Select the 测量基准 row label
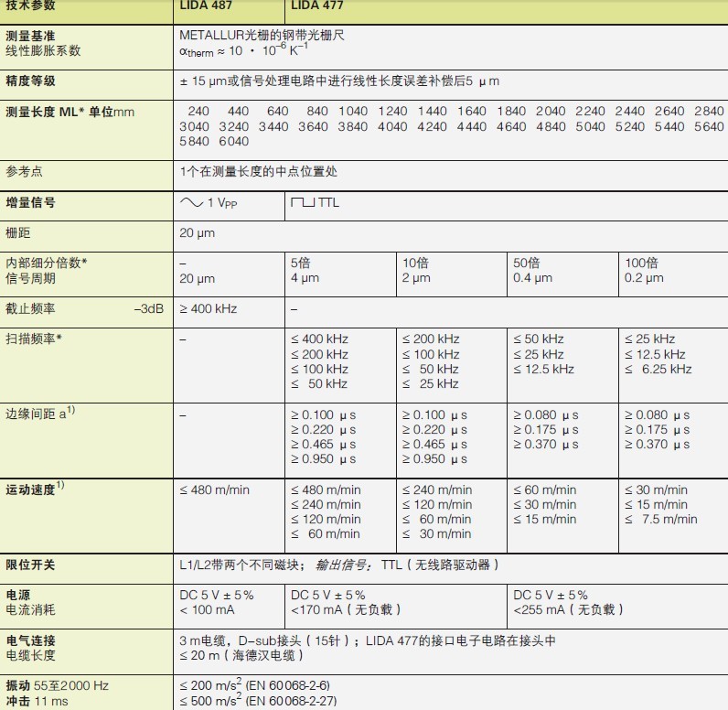Screen dimensions: 728x710 click(30, 36)
